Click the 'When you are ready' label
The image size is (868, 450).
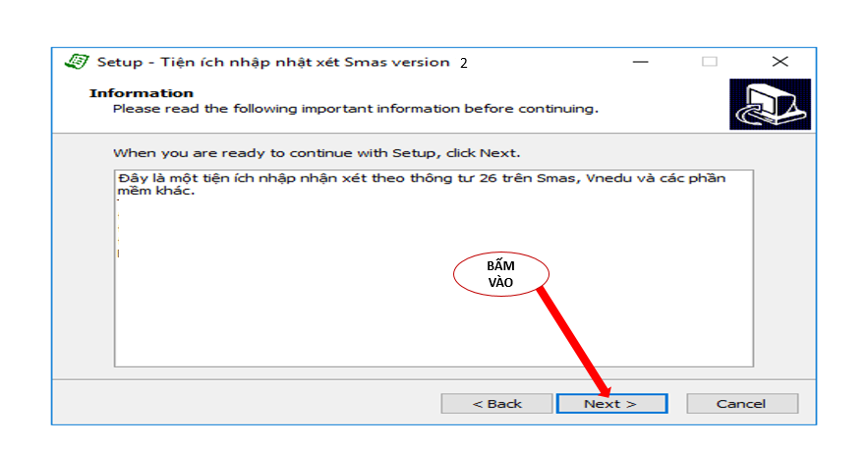pyautogui.click(x=316, y=153)
